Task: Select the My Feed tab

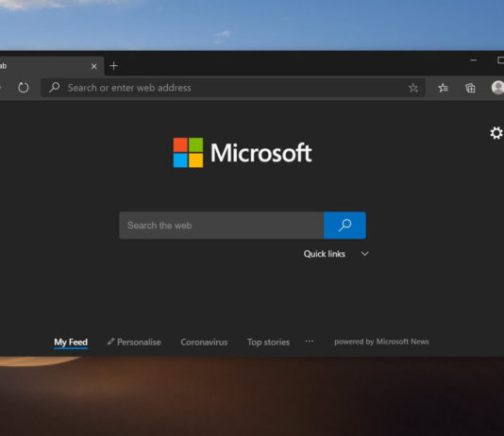Action: pos(71,343)
